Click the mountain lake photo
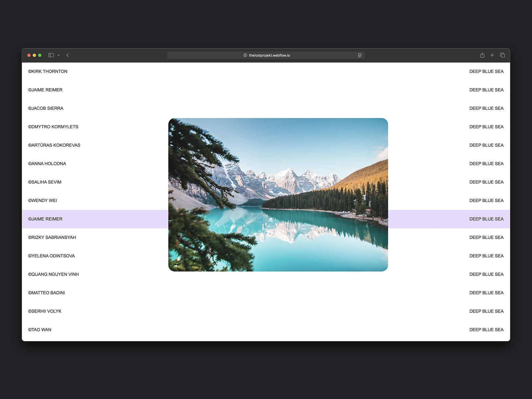Image resolution: width=532 pixels, height=399 pixels. point(278,195)
